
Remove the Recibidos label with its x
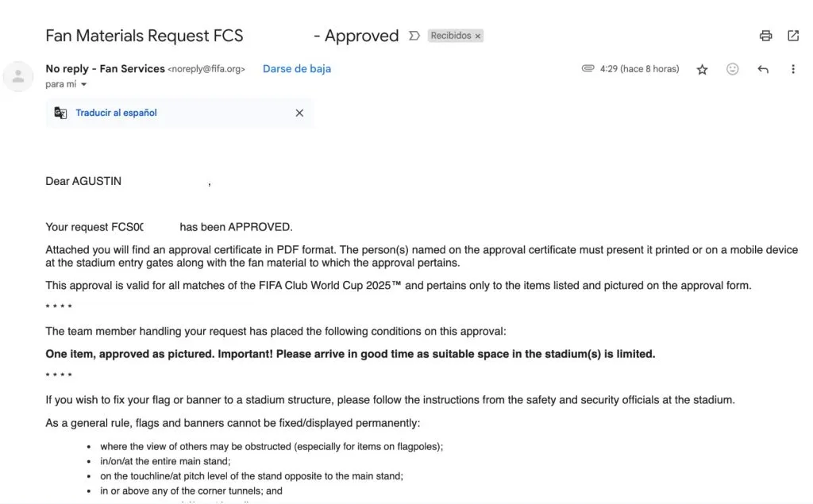(478, 37)
